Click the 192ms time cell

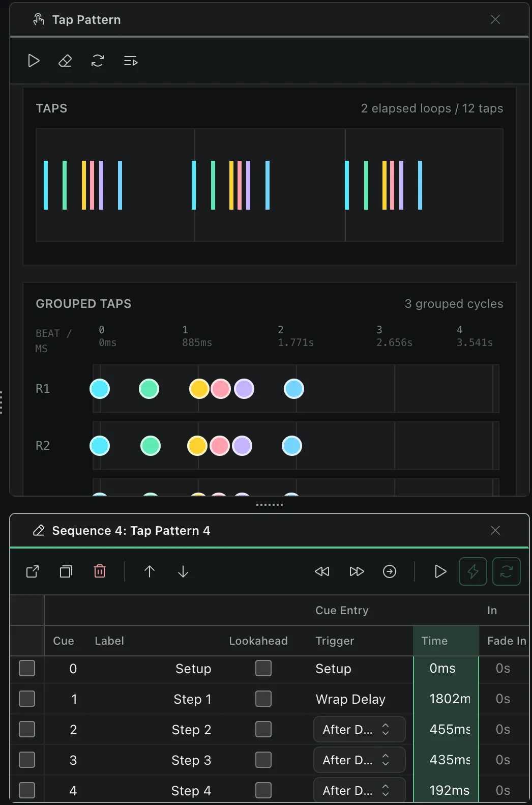pyautogui.click(x=446, y=790)
